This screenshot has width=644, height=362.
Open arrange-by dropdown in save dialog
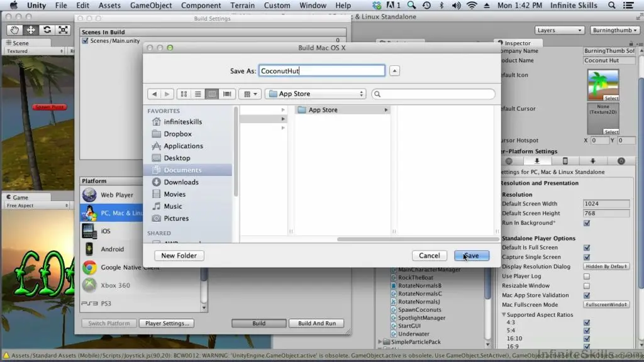coord(250,94)
